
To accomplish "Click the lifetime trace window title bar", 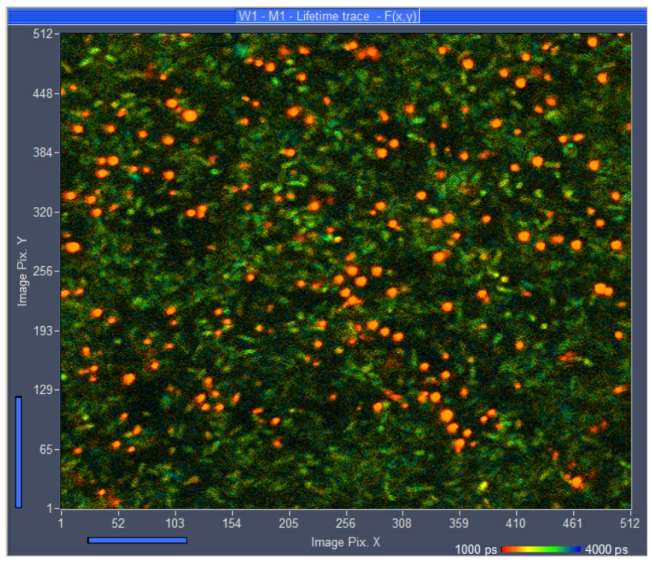I will pyautogui.click(x=326, y=16).
